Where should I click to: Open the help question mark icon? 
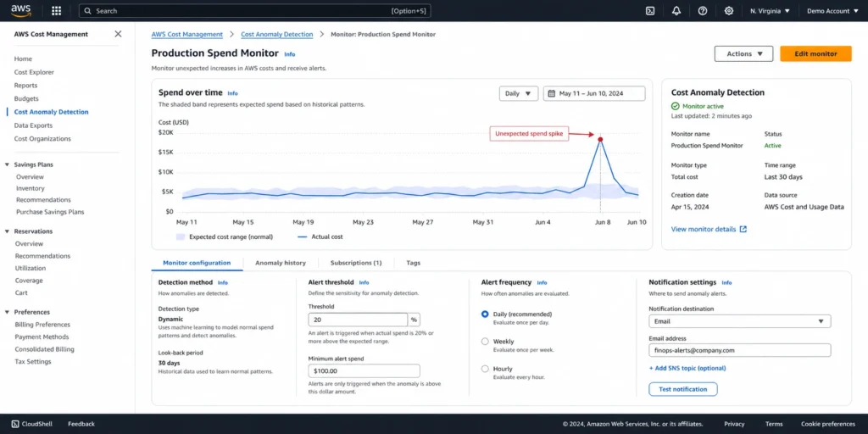pyautogui.click(x=703, y=10)
